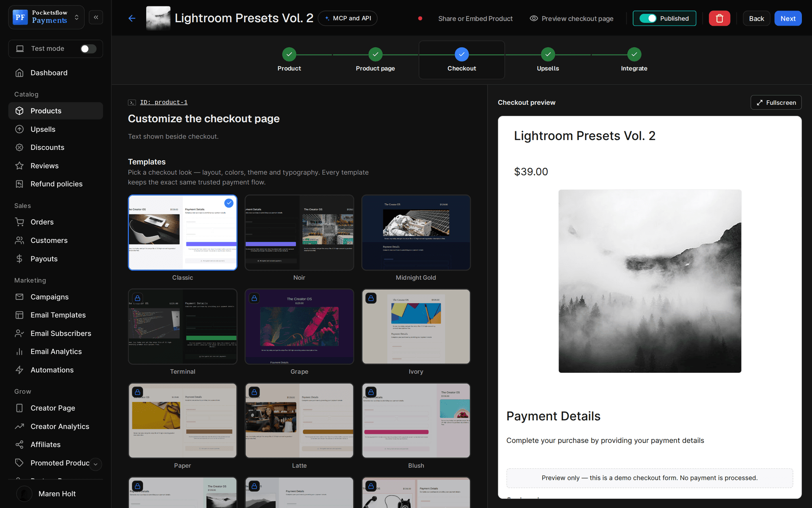Select the Classic template checkmark
Image resolution: width=812 pixels, height=508 pixels.
(229, 203)
